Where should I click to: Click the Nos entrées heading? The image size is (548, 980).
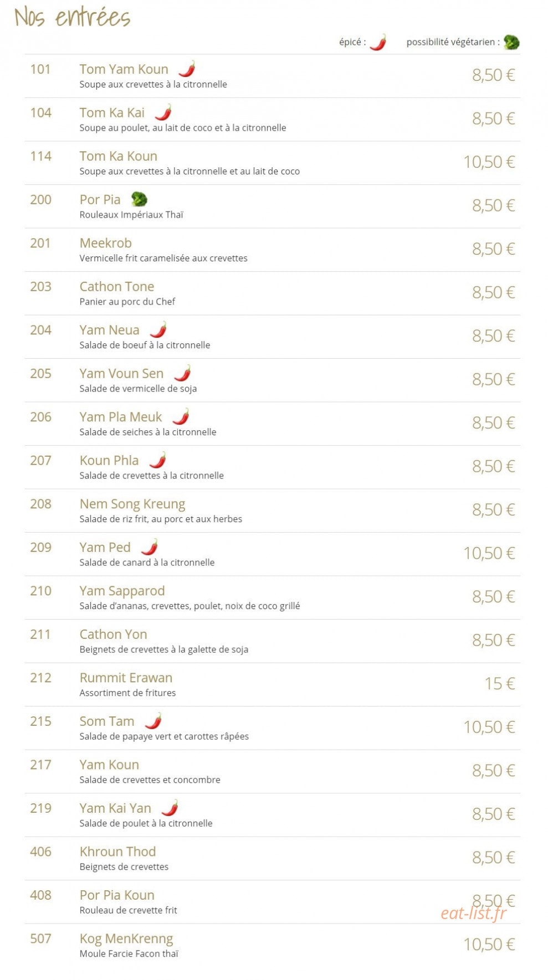pos(73,17)
